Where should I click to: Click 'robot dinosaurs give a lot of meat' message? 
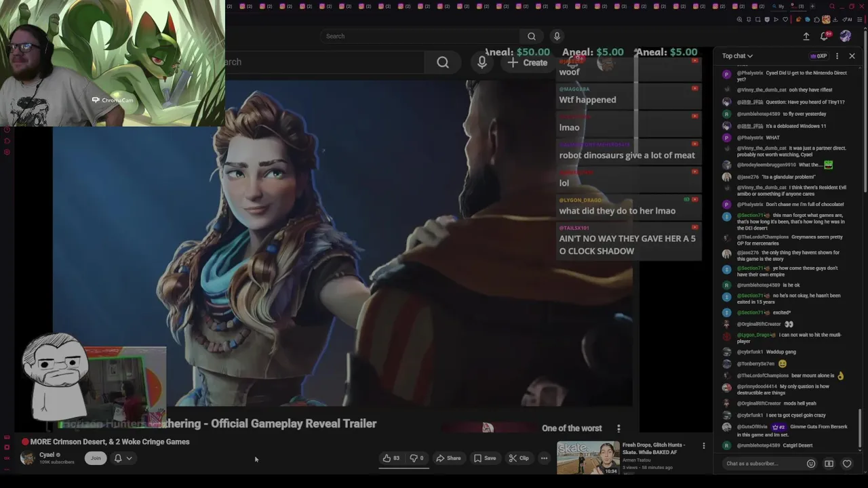click(627, 155)
